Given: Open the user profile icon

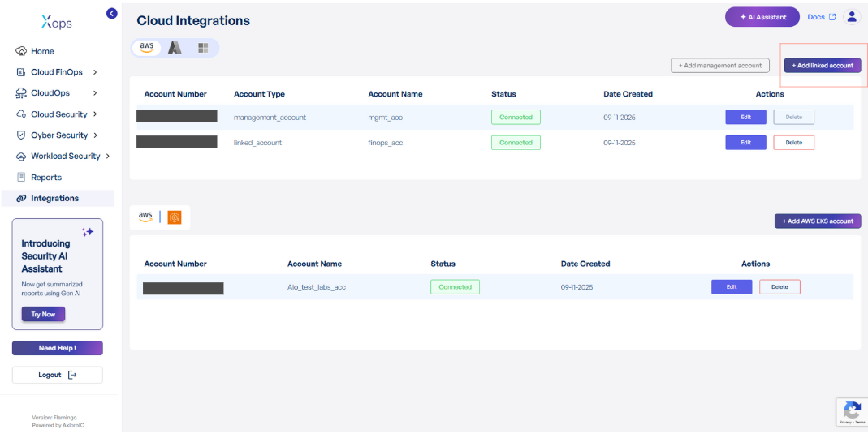Looking at the screenshot, I should click(852, 17).
